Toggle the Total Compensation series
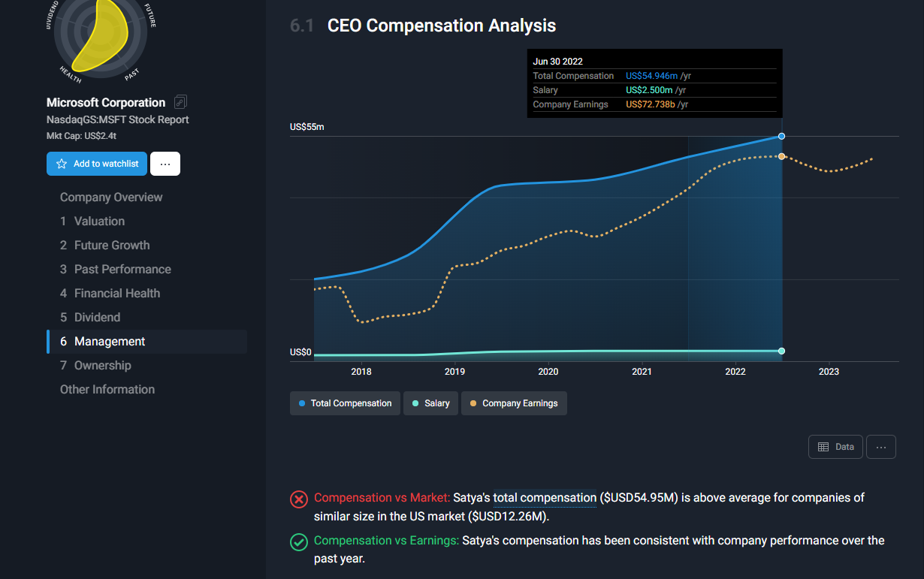The width and height of the screenshot is (924, 579). pos(345,403)
